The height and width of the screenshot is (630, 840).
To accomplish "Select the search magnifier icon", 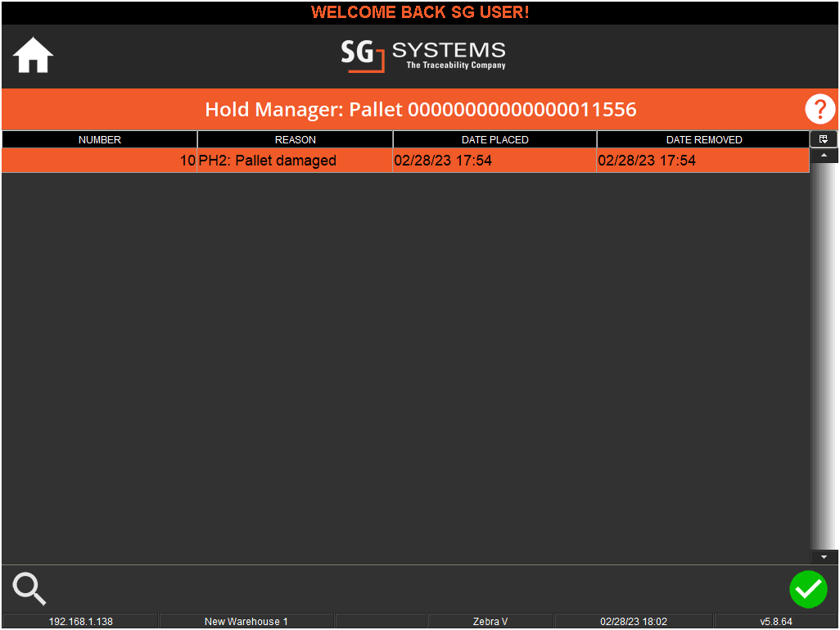I will (x=29, y=588).
